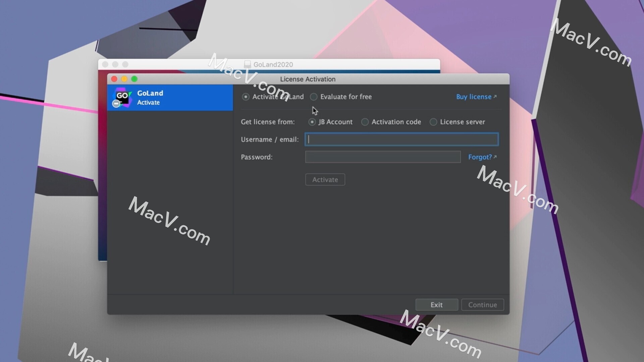Click the Continue button

483,305
